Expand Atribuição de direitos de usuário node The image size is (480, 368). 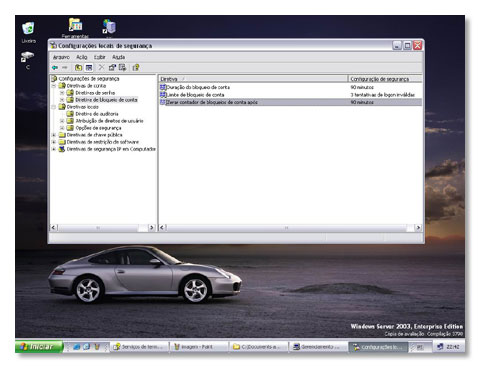click(62, 121)
